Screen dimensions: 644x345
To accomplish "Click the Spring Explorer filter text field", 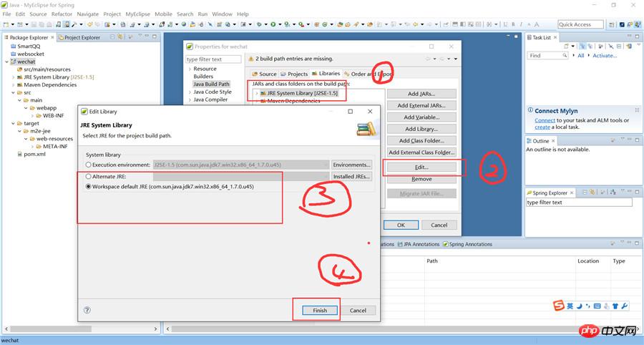I will pos(579,203).
